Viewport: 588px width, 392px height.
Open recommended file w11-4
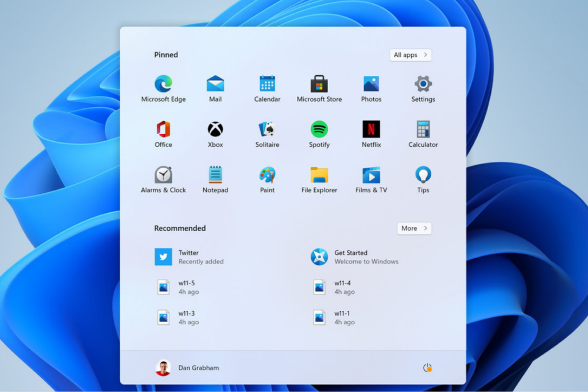(x=334, y=288)
